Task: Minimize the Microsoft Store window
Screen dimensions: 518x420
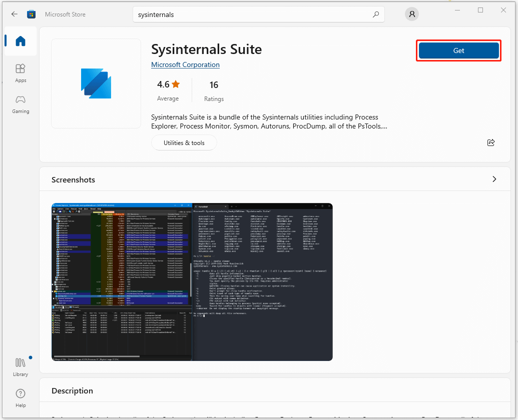Action: 457,10
